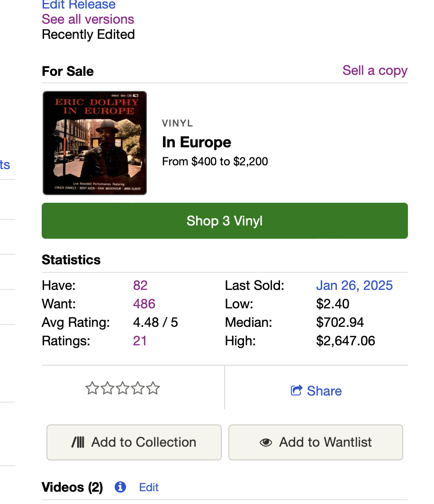Click the collection shelf icon
This screenshot has height=504, width=434.
pyautogui.click(x=78, y=442)
